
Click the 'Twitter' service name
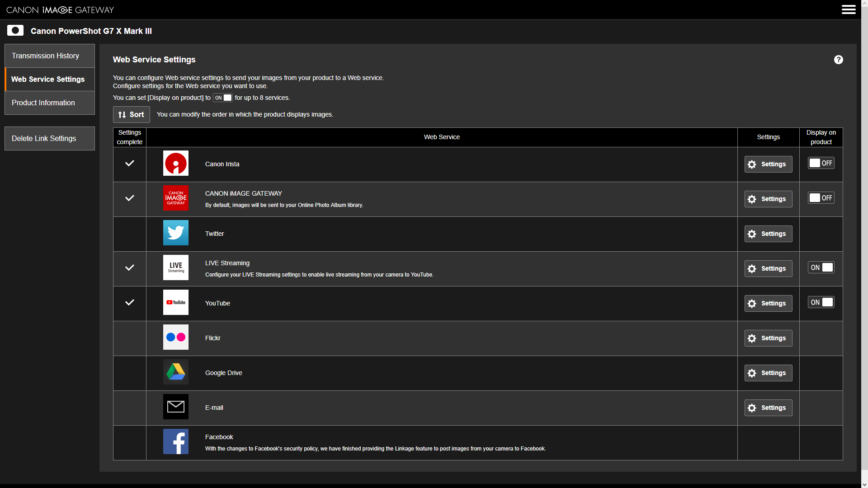pos(214,234)
